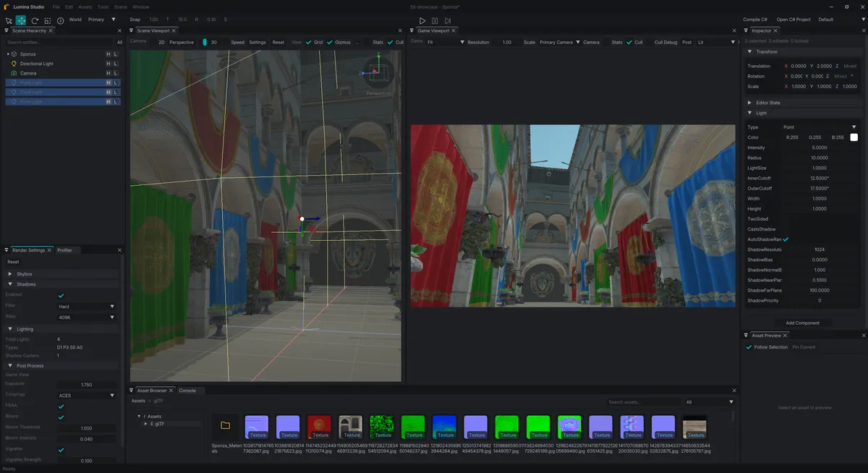Uncheck AutoShadowRange in Light settings
Screen dimensions: 868x473
point(786,239)
